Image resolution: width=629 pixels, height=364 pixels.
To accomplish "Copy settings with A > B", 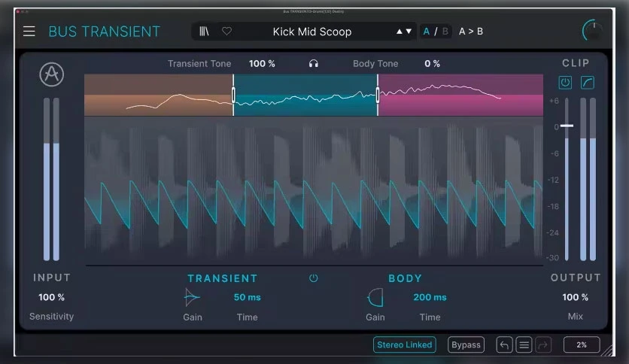I will pyautogui.click(x=471, y=32).
